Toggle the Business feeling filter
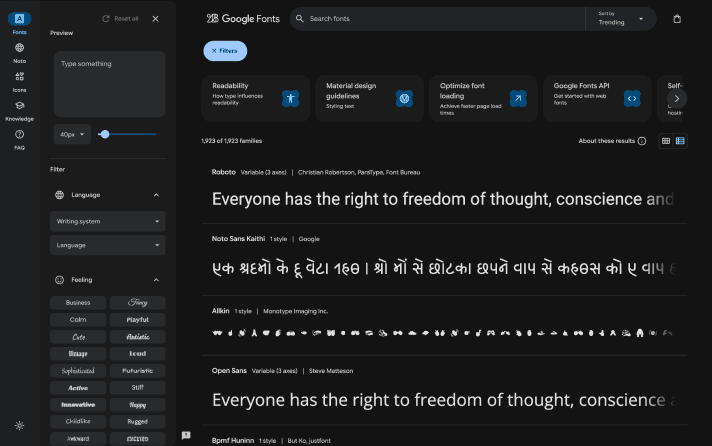 [x=78, y=302]
